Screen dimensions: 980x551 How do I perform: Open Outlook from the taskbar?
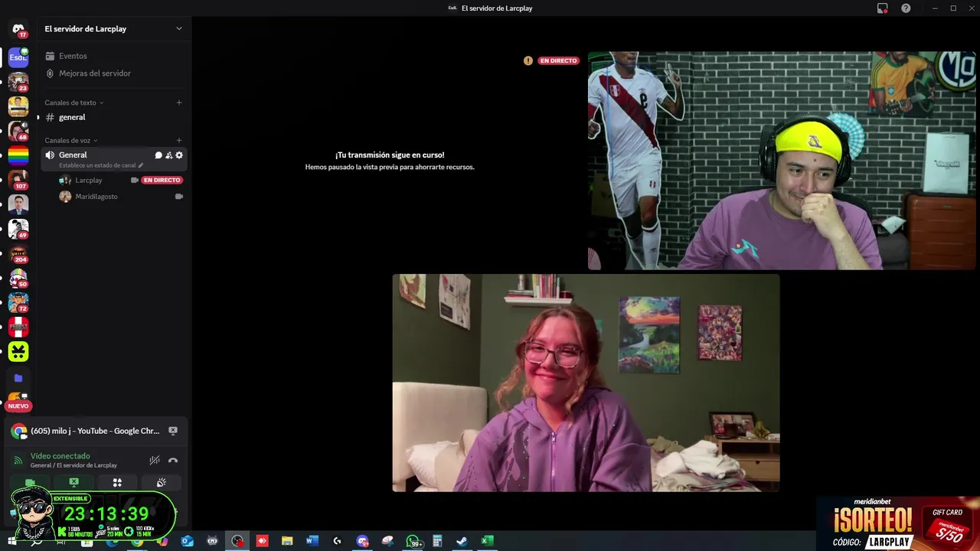tap(187, 541)
